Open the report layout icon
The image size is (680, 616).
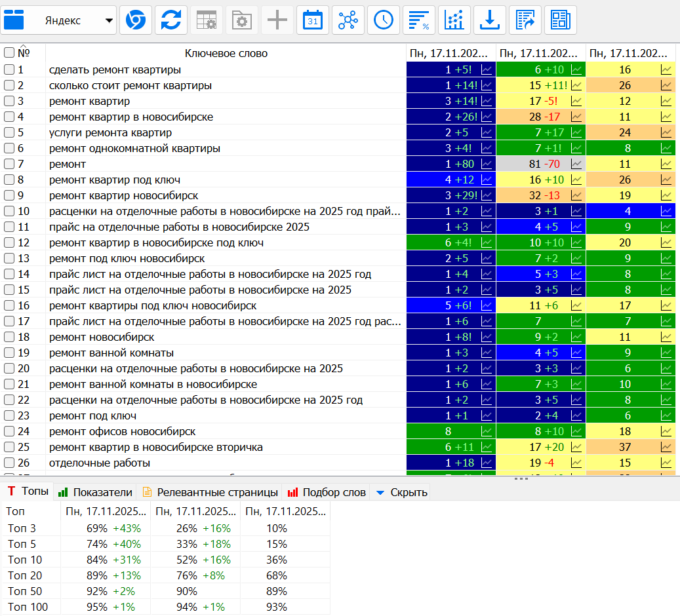(560, 20)
